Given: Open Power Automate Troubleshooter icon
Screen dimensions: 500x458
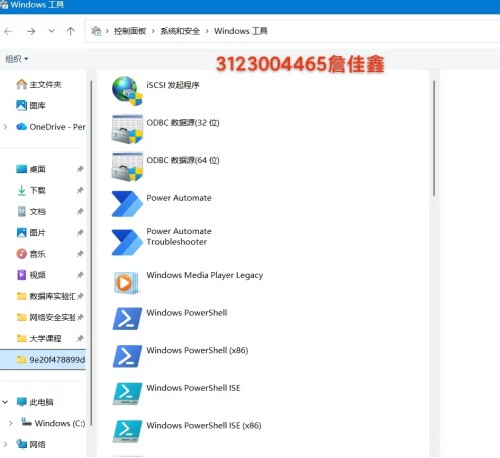Looking at the screenshot, I should click(x=127, y=242).
